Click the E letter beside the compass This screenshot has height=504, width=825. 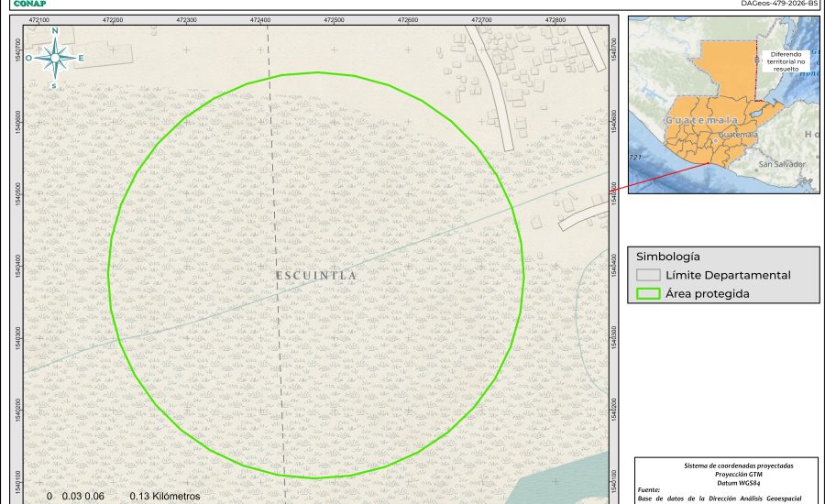pos(80,58)
